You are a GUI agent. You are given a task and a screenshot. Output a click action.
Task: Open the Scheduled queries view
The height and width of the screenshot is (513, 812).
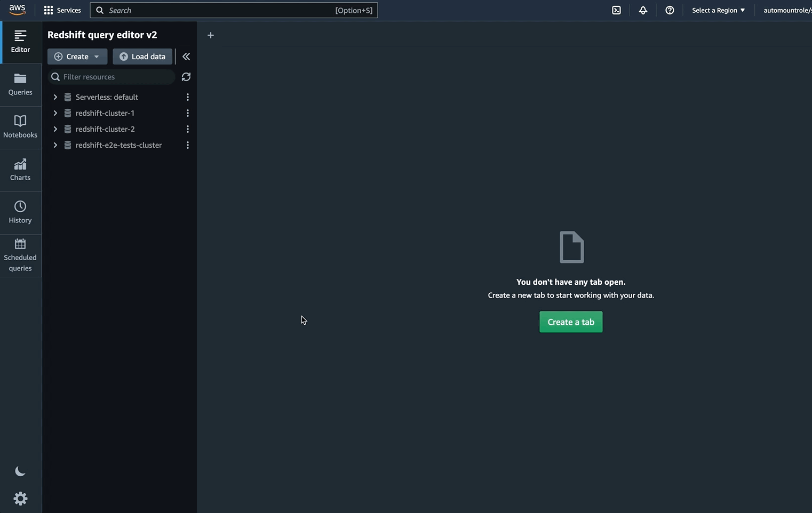point(20,255)
